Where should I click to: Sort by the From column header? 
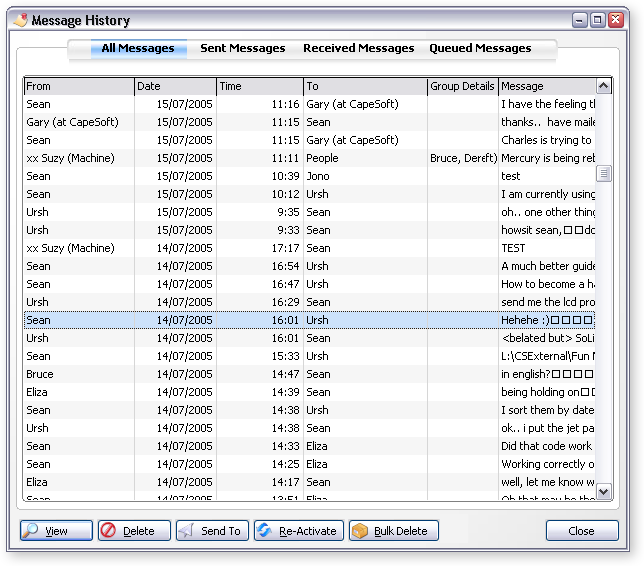[79, 87]
